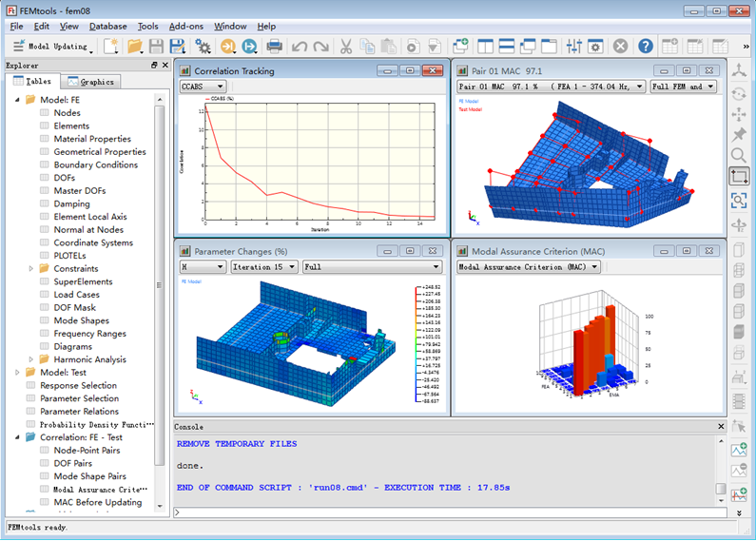
Task: Open the Iteration 15 dropdown
Action: 263,266
